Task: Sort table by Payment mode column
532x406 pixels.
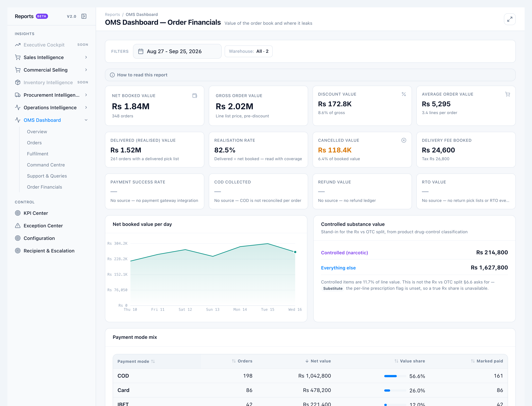Action: click(136, 361)
